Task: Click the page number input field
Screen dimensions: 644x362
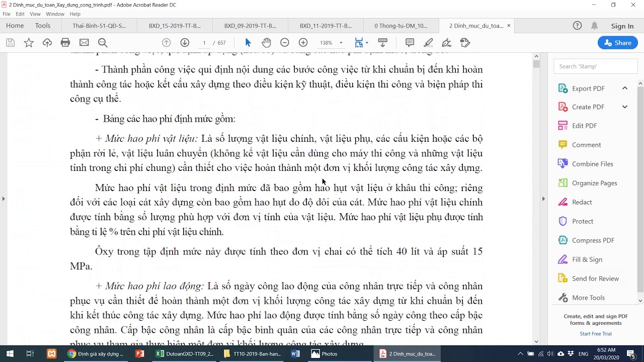Action: point(205,43)
